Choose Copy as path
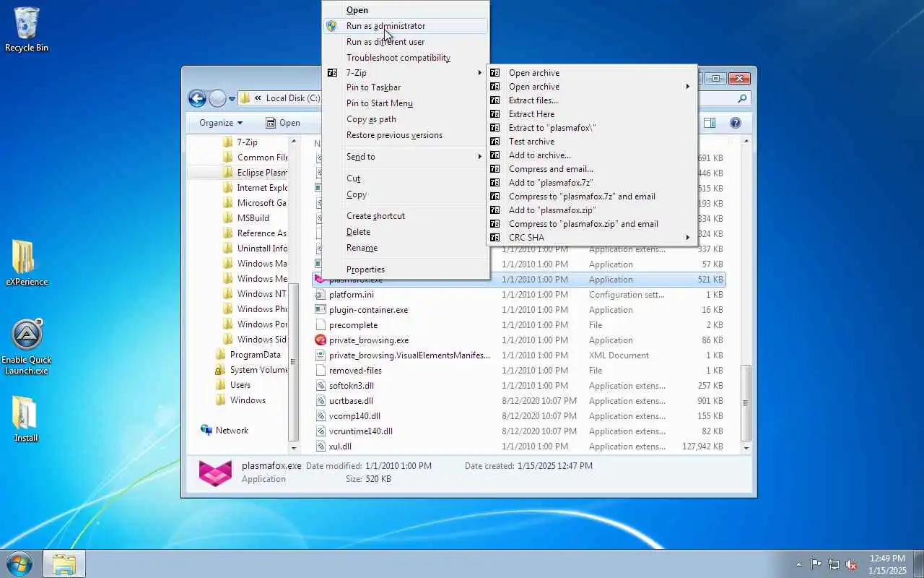Image resolution: width=924 pixels, height=578 pixels. tap(406, 119)
